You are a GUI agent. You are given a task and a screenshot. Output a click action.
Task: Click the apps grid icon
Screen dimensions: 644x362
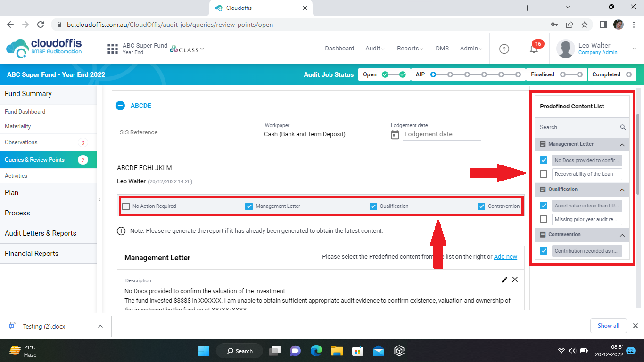[x=113, y=49]
